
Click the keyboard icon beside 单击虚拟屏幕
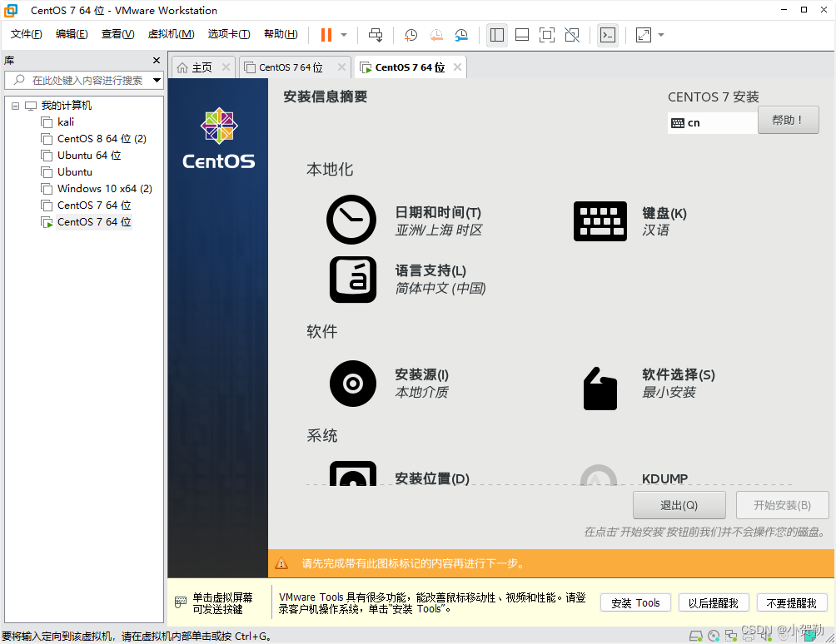pos(180,602)
